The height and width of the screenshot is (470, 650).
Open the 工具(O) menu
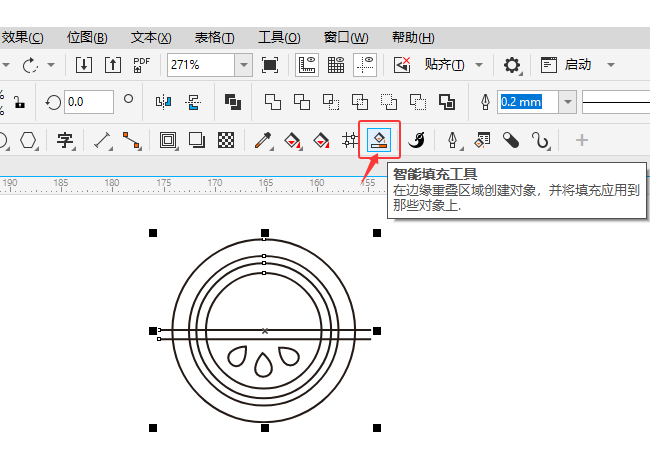pyautogui.click(x=279, y=38)
